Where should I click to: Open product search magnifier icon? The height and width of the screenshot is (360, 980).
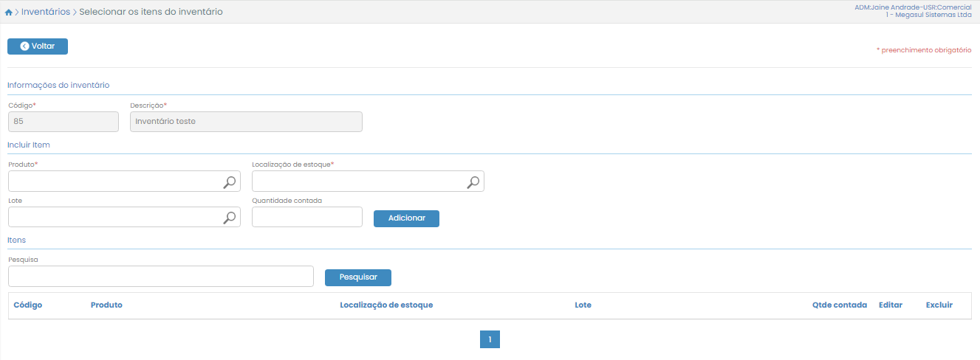point(230,181)
